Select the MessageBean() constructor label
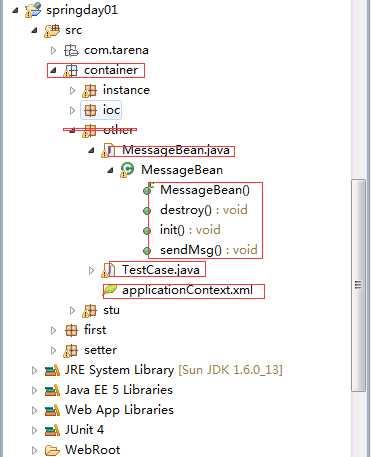The image size is (371, 457). (x=205, y=190)
